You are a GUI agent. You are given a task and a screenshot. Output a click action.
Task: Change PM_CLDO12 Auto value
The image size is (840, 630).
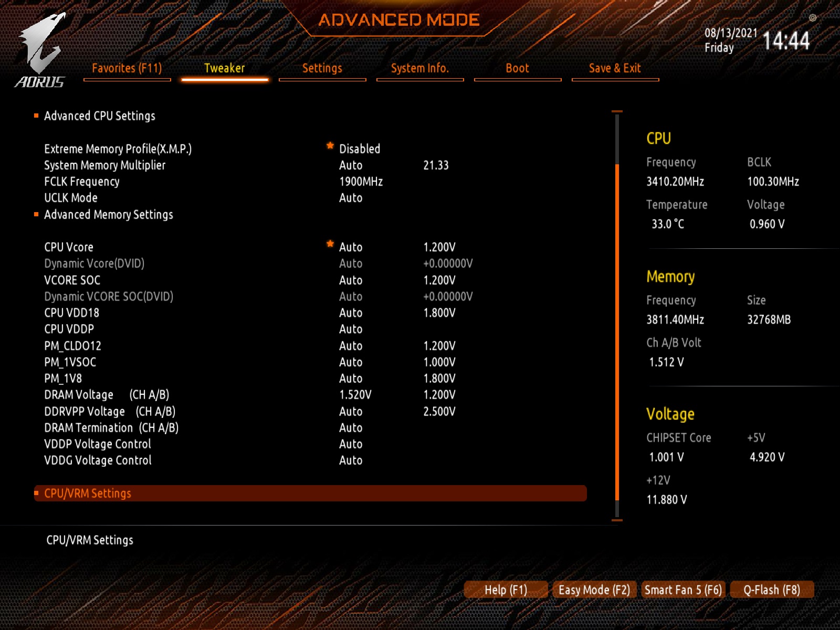351,345
